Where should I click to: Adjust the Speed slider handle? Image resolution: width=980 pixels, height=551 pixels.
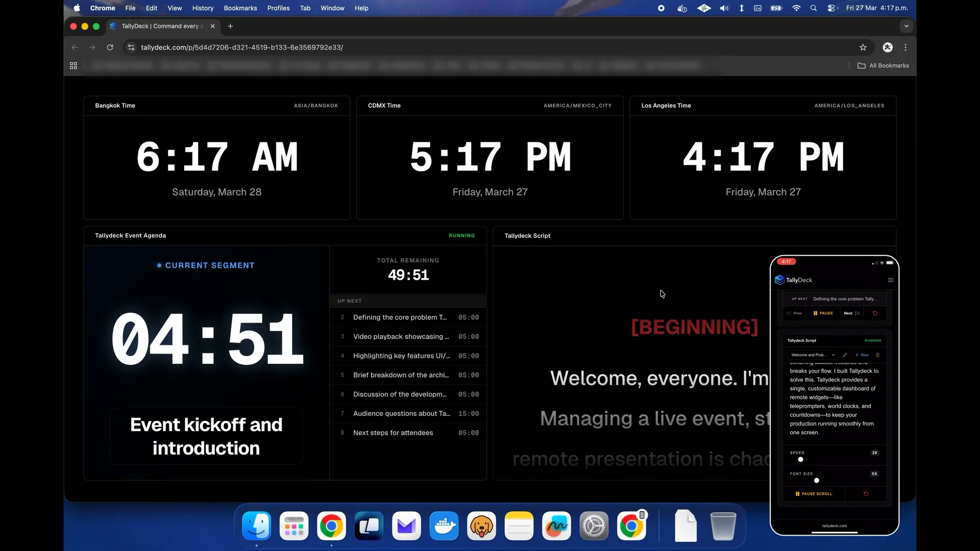(800, 460)
